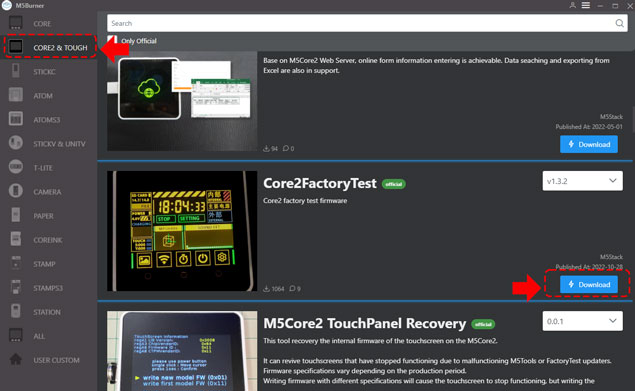The width and height of the screenshot is (635, 391).
Task: Click the 'Core2 factory test firmware' description
Action: (305, 201)
